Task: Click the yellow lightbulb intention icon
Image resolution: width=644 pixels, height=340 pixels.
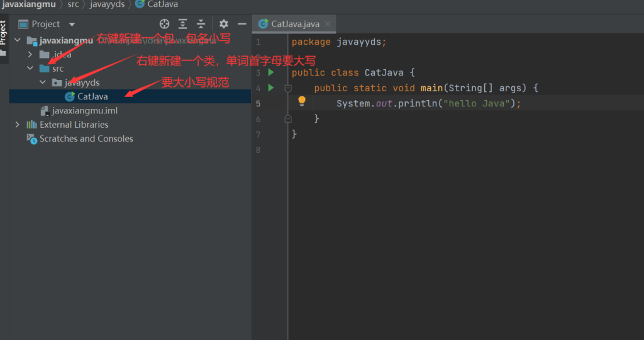Action: pyautogui.click(x=301, y=101)
